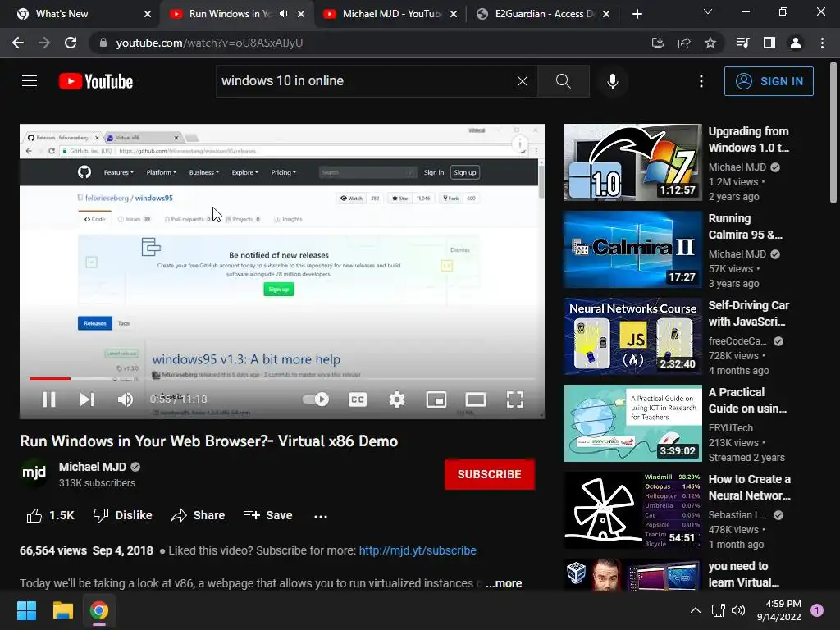Toggle autoplay switch in player
Viewport: 840px width, 630px height.
point(316,399)
